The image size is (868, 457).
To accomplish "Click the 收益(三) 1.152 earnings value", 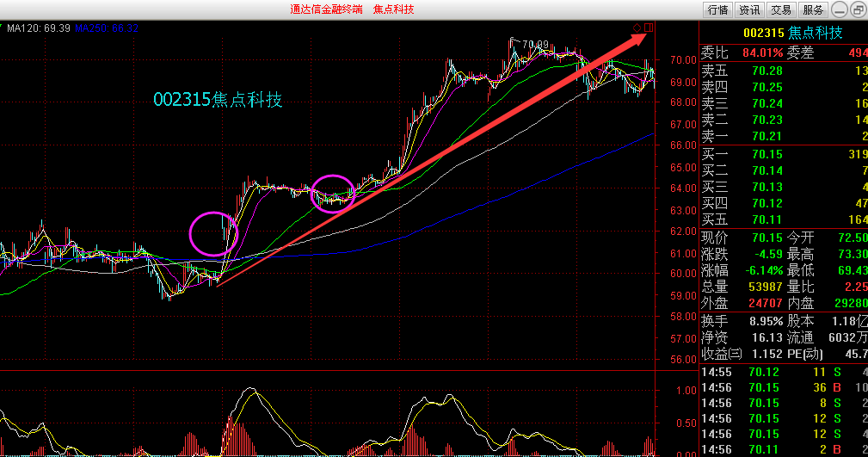I will pyautogui.click(x=767, y=354).
